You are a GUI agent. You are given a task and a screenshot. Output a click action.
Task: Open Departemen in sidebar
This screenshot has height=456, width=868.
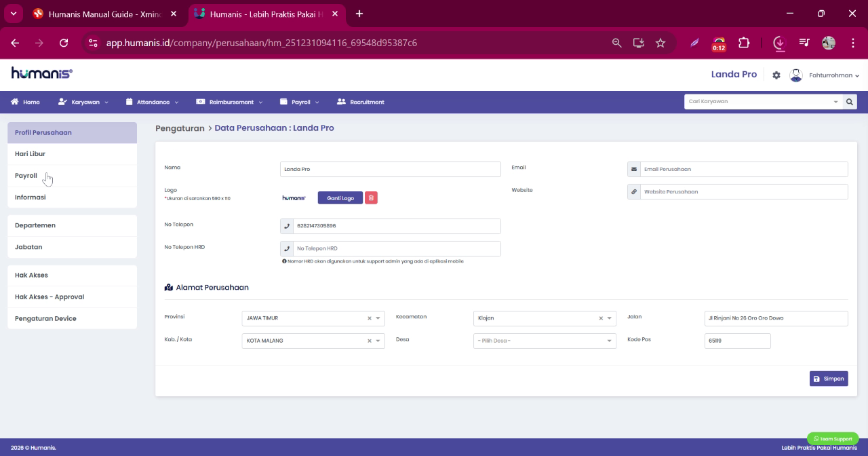coord(72,225)
